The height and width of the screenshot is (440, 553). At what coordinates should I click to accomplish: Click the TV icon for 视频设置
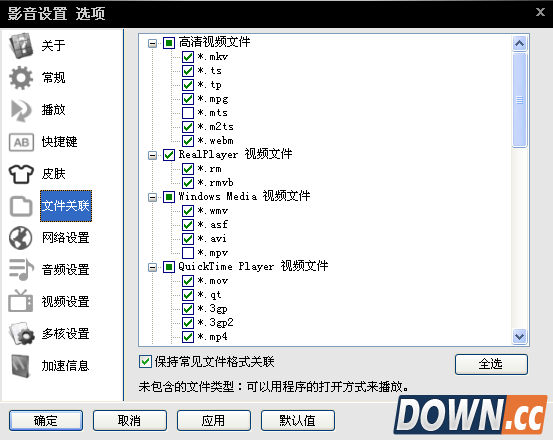coord(21,301)
